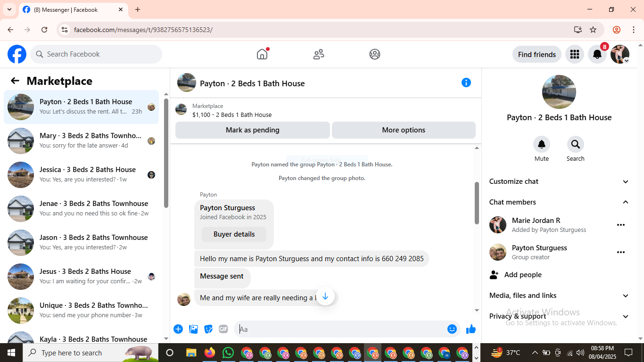Click the conversation list scrollbar

click(166, 153)
